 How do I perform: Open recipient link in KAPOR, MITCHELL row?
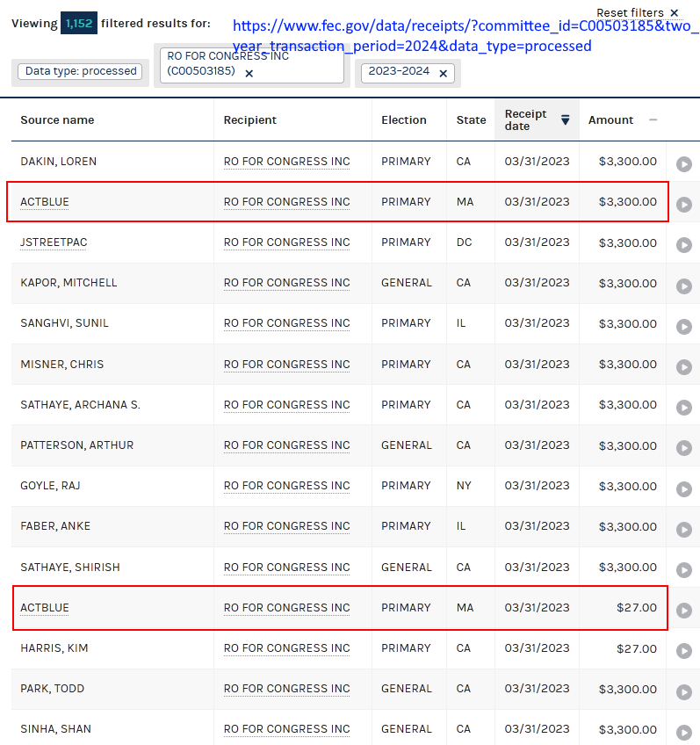click(x=287, y=283)
